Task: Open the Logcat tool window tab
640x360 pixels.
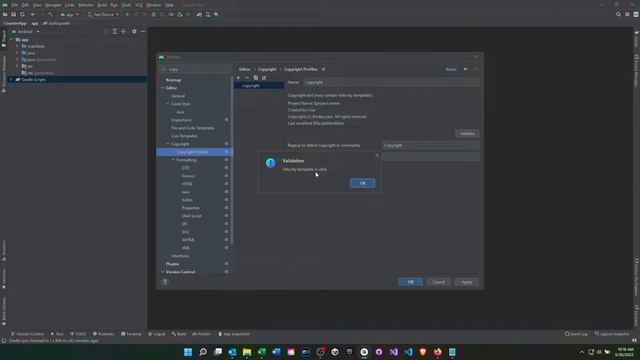Action: (x=157, y=334)
